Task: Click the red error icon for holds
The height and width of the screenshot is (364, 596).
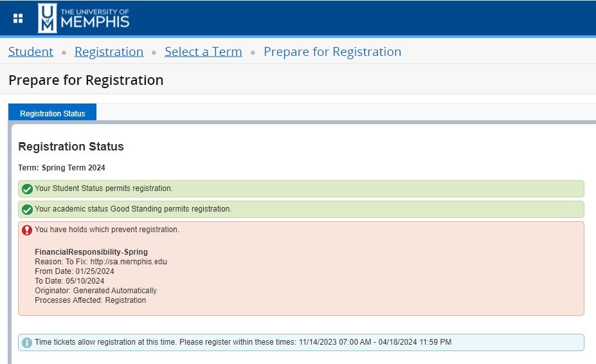Action: (x=27, y=230)
